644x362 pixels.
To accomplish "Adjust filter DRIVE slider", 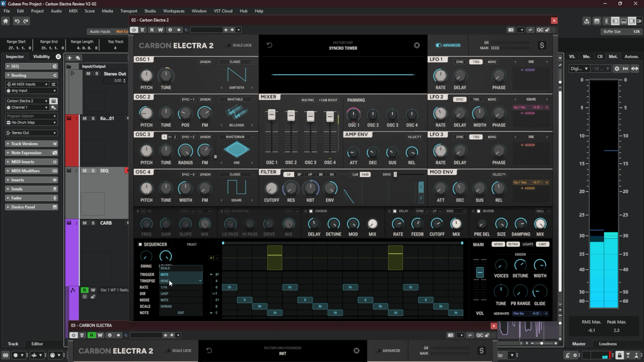I will pos(395,175).
